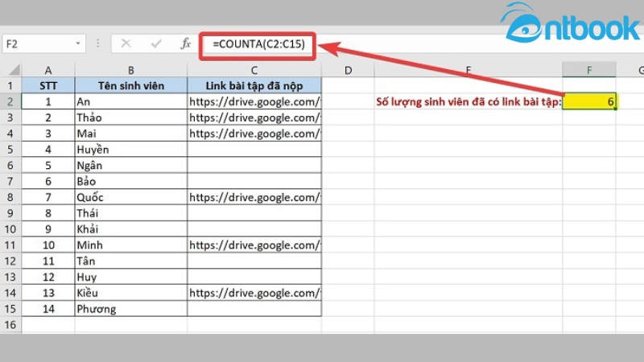Click the cell with name Khải
The height and width of the screenshot is (362, 644).
[x=131, y=229]
